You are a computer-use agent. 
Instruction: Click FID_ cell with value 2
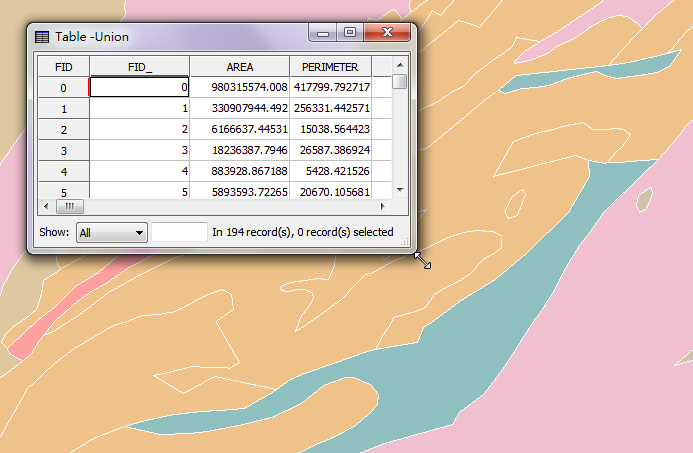[x=140, y=129]
